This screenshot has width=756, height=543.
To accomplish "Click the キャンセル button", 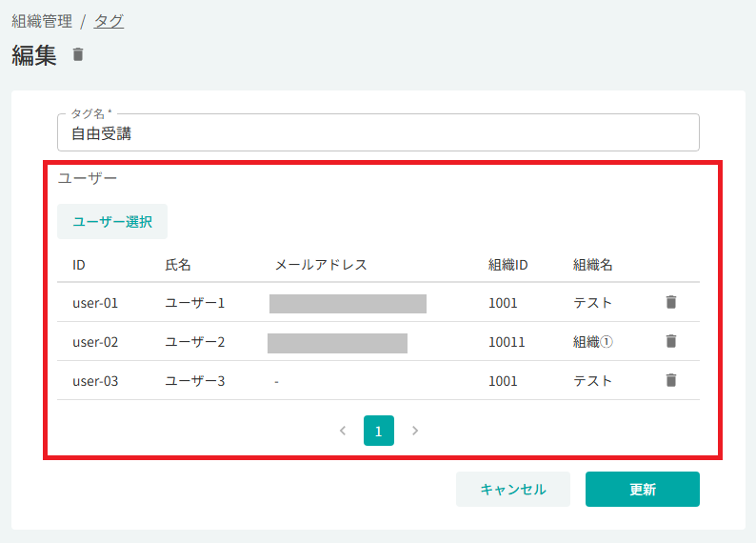I will coord(513,489).
